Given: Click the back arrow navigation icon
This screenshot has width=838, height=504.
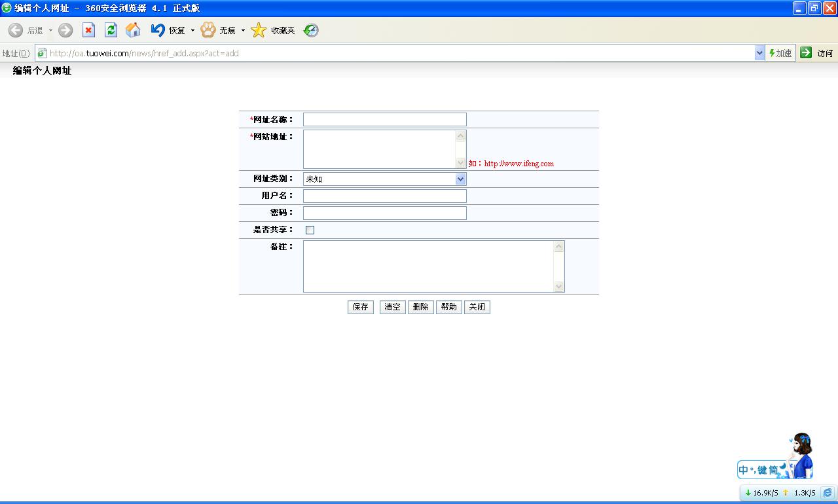Looking at the screenshot, I should click(16, 30).
